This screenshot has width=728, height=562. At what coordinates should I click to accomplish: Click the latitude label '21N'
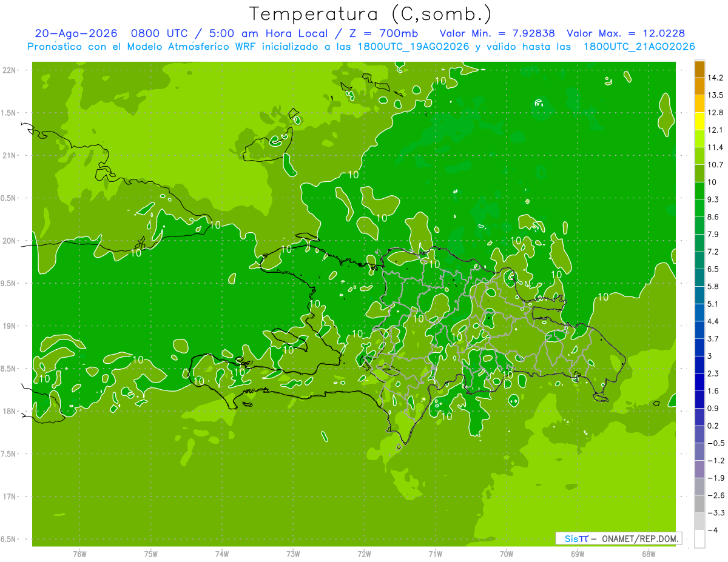10,156
